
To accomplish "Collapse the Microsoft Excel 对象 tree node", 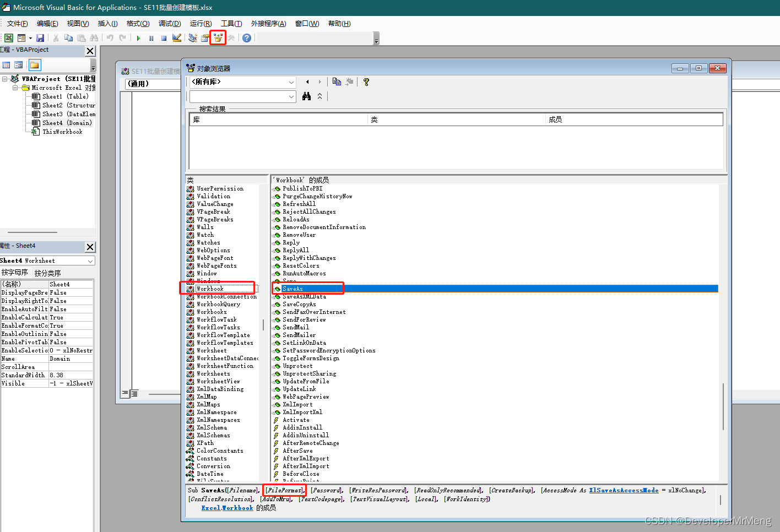I will coord(15,88).
